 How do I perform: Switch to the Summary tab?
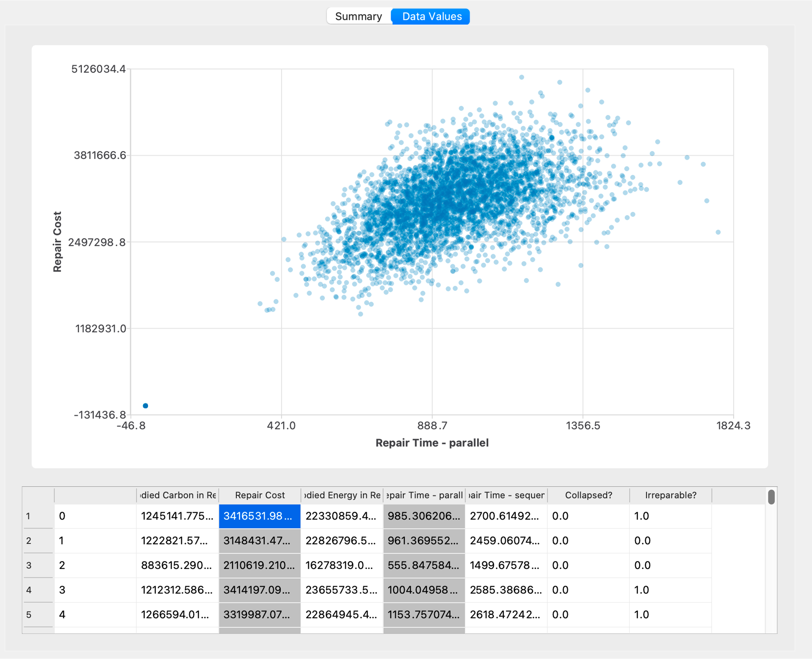[x=359, y=16]
